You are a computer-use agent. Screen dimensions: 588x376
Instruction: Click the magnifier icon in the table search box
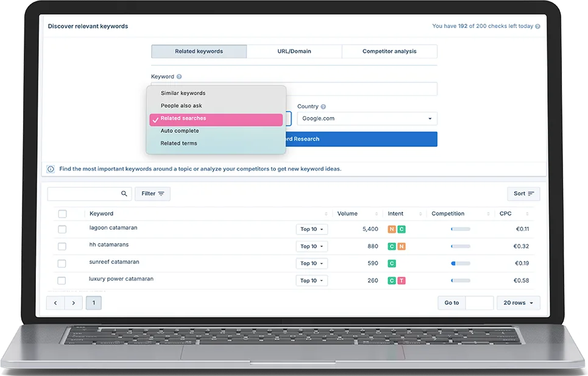[x=124, y=193]
